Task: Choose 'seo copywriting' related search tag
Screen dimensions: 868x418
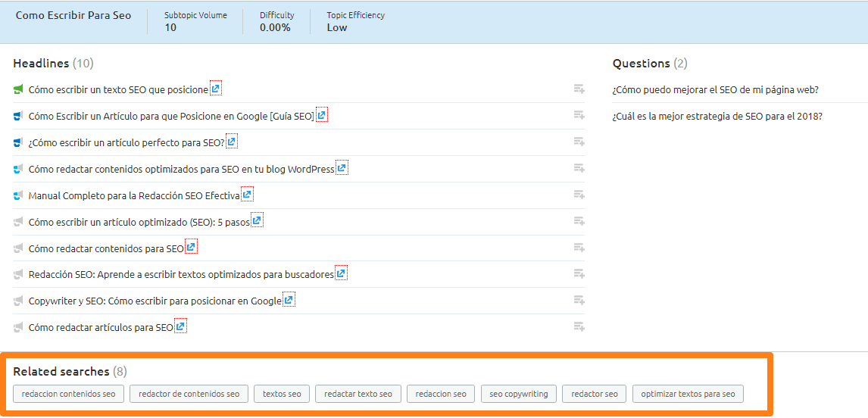Action: (x=519, y=394)
